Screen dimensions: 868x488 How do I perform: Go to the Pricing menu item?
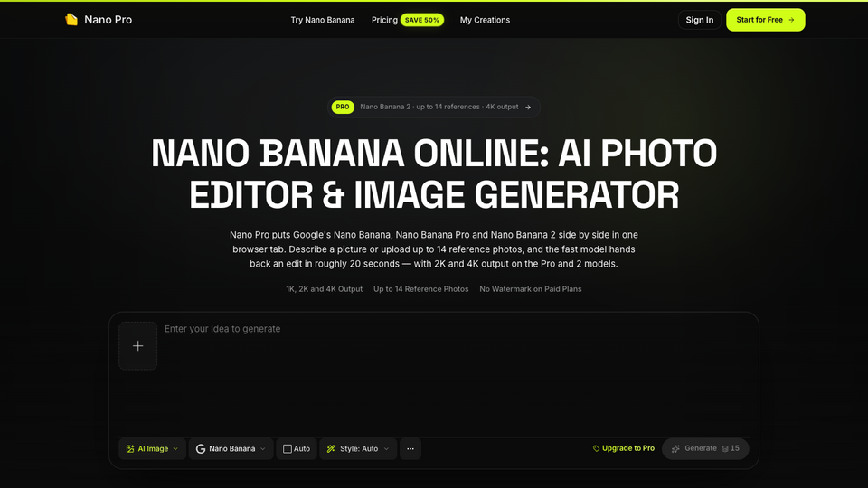coord(384,20)
